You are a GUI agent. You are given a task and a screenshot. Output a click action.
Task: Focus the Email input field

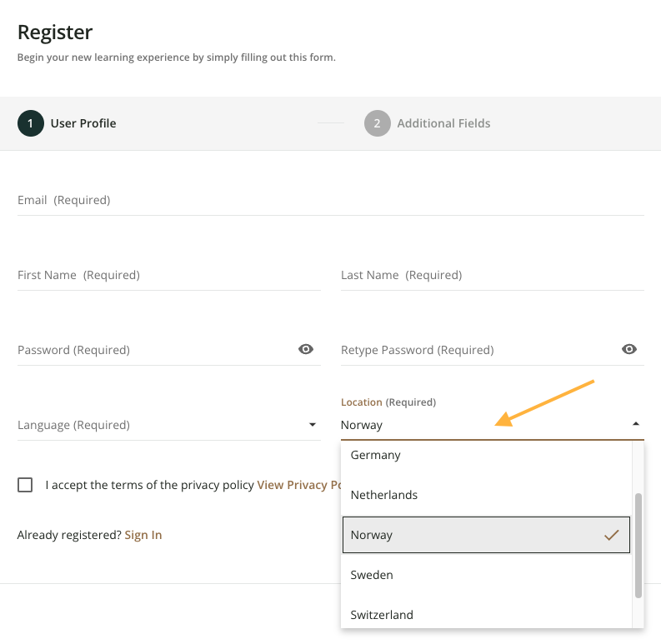click(x=330, y=201)
